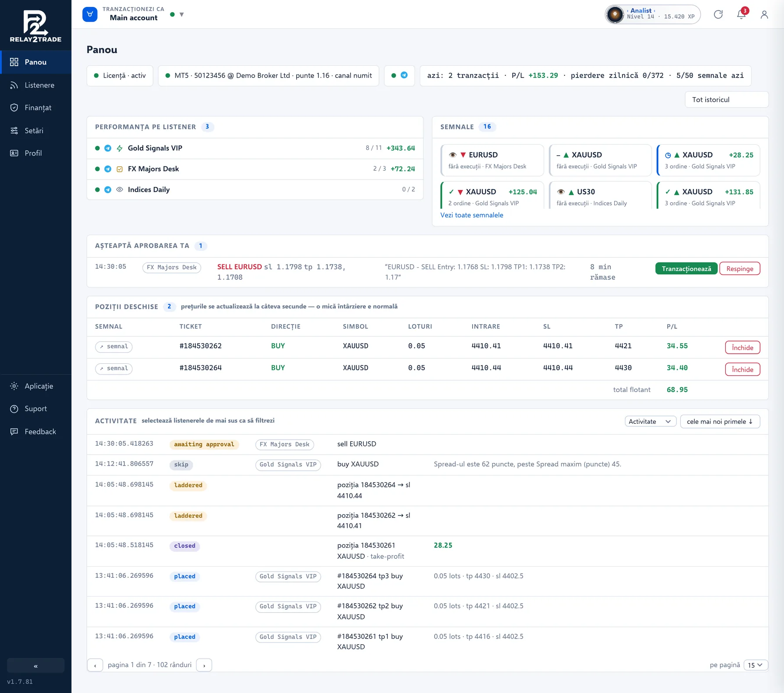Screen dimensions: 784x693
Task: Open the notifications bell
Action: click(741, 14)
